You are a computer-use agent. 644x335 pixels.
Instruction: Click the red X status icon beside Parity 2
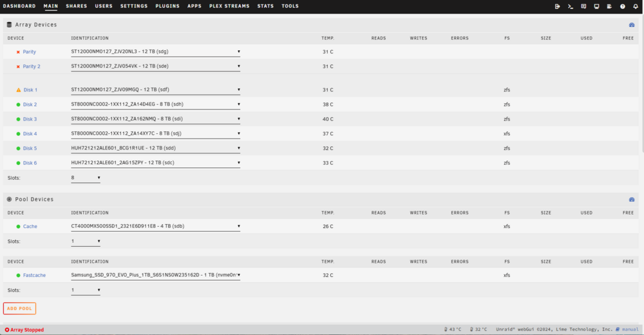[x=18, y=66]
